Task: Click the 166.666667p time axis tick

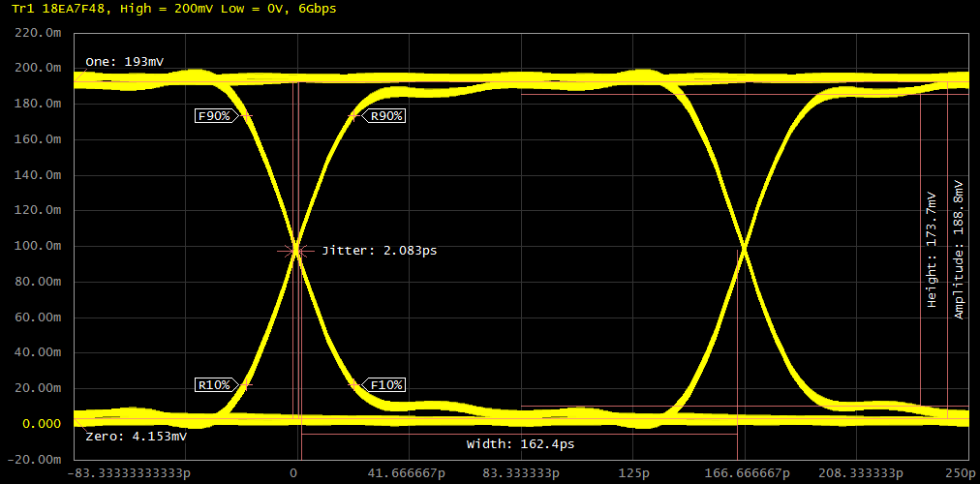Action: point(745,472)
